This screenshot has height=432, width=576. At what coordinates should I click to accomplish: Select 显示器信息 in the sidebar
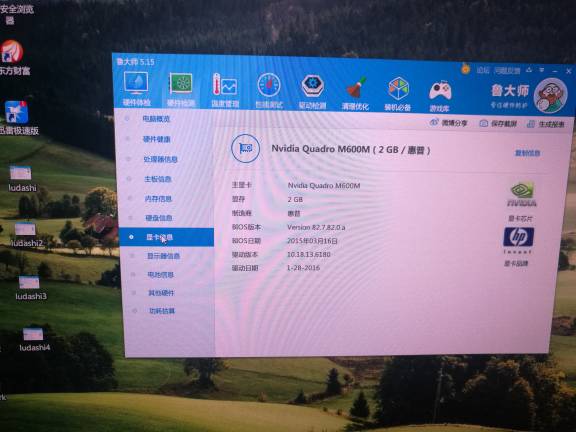pos(163,256)
